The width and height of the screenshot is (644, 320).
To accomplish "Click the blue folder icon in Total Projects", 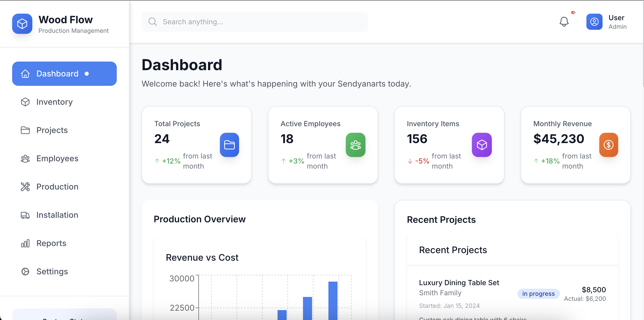I will [229, 145].
